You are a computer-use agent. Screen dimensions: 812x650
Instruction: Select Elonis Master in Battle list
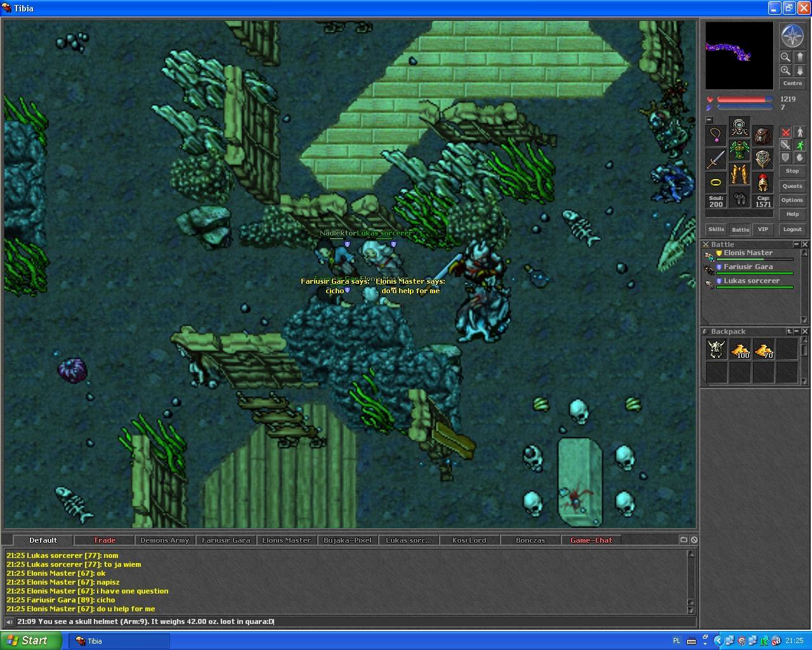[749, 255]
